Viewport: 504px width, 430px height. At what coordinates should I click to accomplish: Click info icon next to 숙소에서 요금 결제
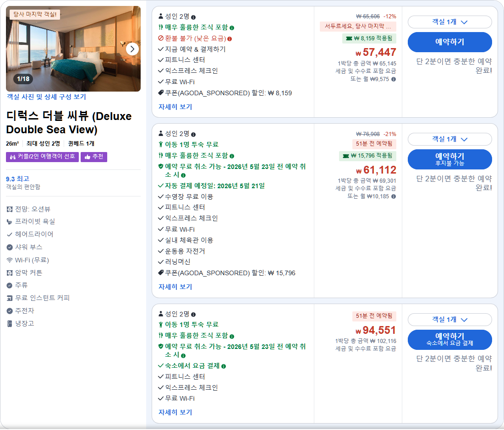[x=224, y=366]
